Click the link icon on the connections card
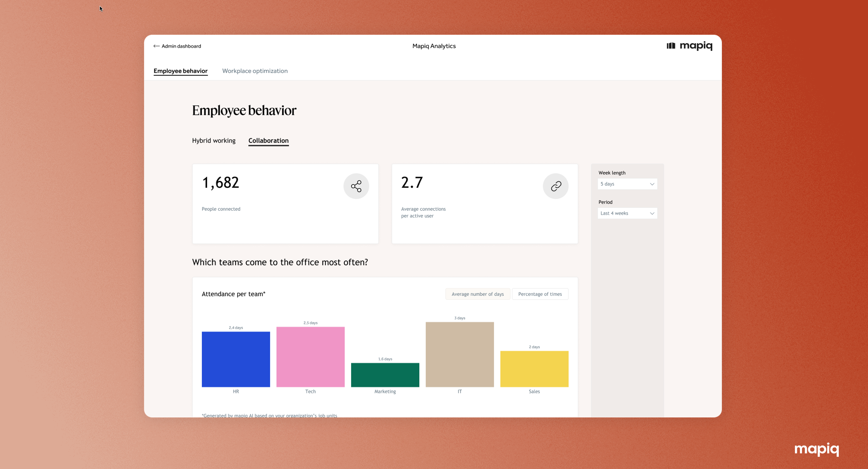868x469 pixels. 555,186
